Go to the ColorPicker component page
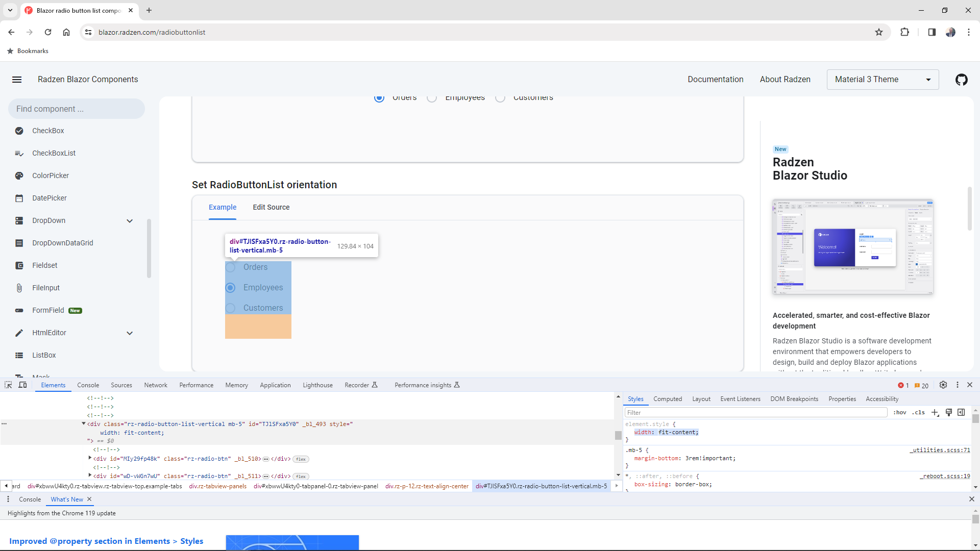The height and width of the screenshot is (551, 980). pyautogui.click(x=51, y=176)
